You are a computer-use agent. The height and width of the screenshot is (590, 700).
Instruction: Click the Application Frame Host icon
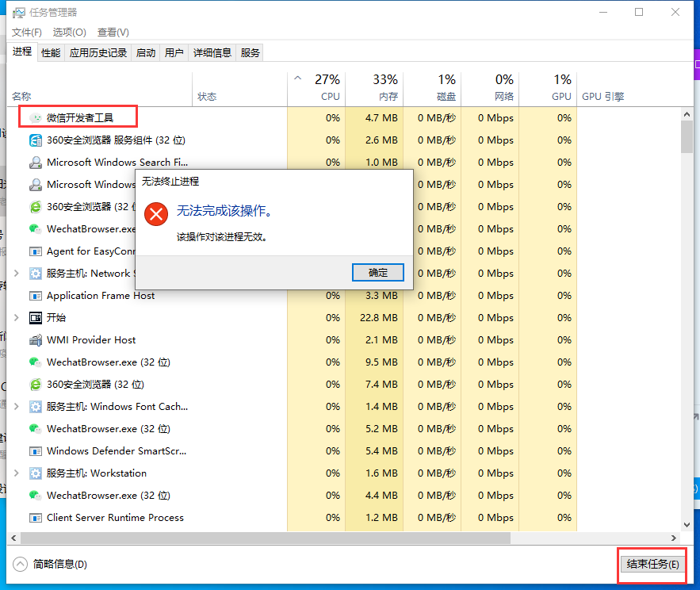[x=35, y=296]
